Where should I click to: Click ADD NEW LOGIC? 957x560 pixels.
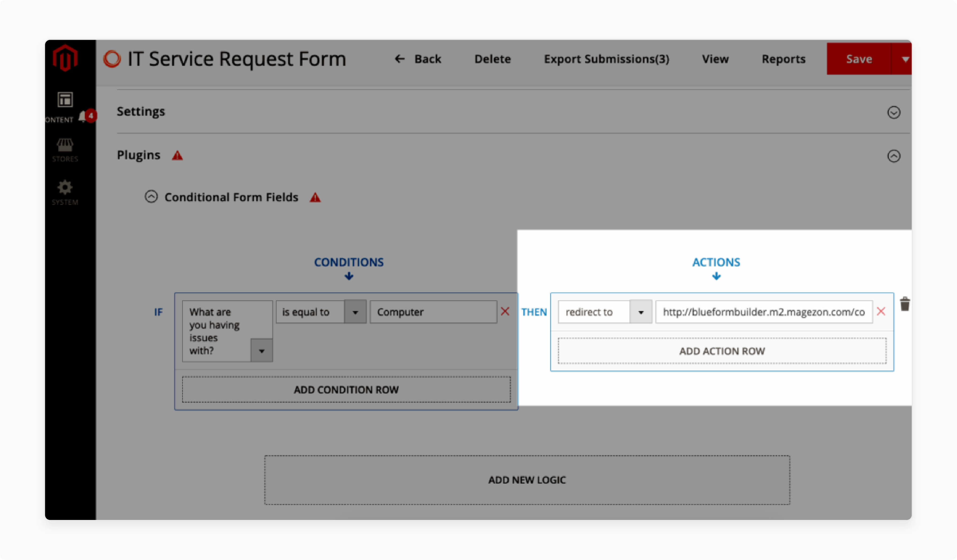(527, 480)
